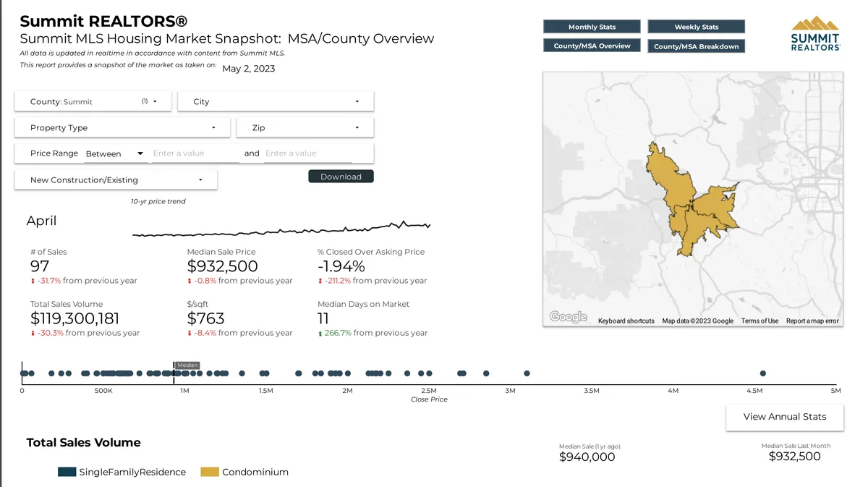Screen dimensions: 868x487
Task: Click Report a map error link
Action: [x=812, y=321]
